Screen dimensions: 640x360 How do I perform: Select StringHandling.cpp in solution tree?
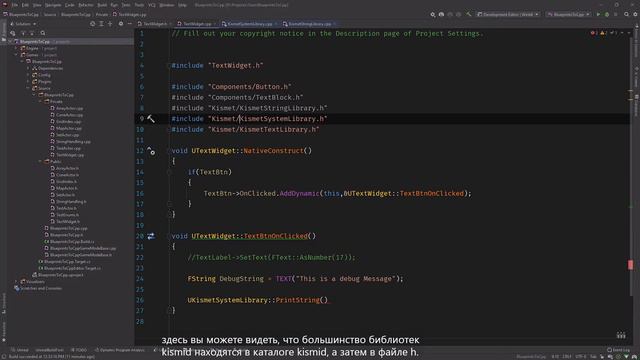pyautogui.click(x=73, y=142)
